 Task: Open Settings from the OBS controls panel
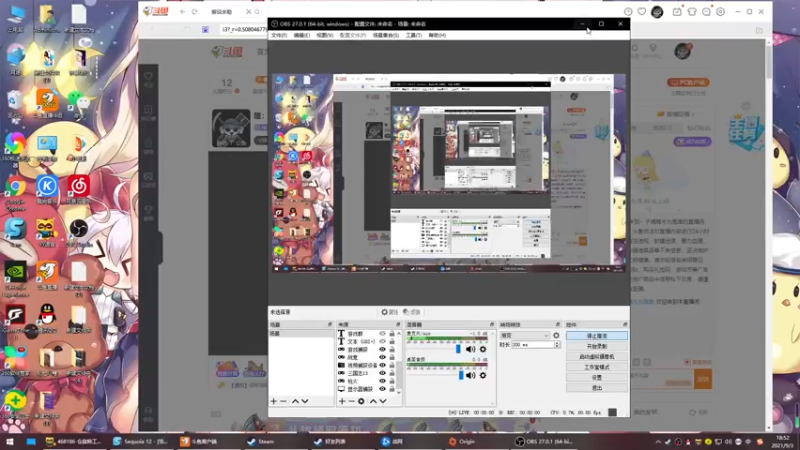[596, 378]
